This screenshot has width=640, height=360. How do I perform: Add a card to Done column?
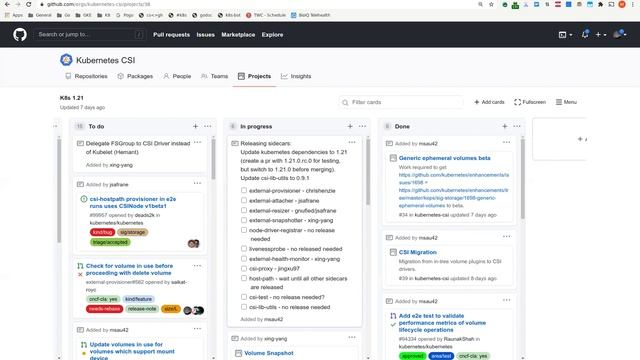(x=504, y=127)
